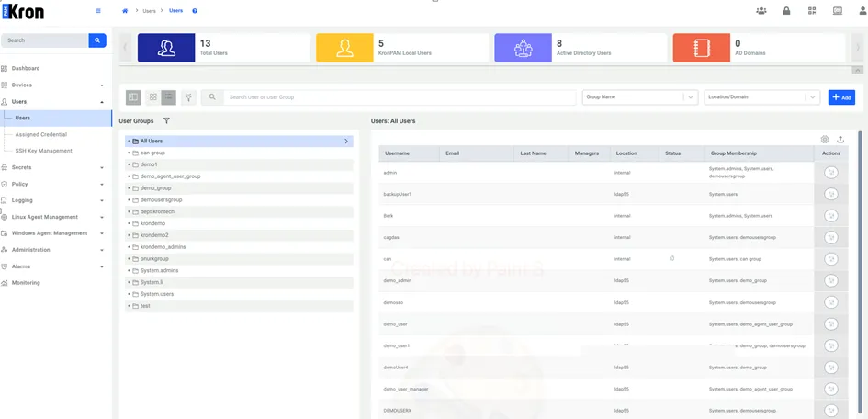The image size is (868, 419).
Task: Collapse the statistics cards panel arrow
Action: click(x=857, y=71)
